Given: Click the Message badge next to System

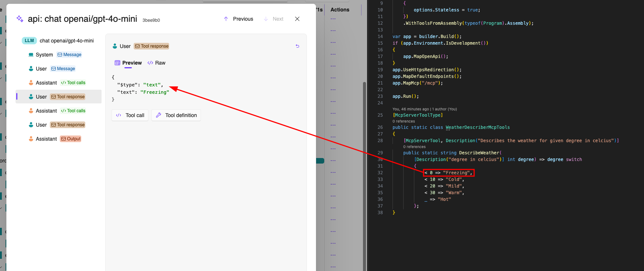Looking at the screenshot, I should [69, 55].
